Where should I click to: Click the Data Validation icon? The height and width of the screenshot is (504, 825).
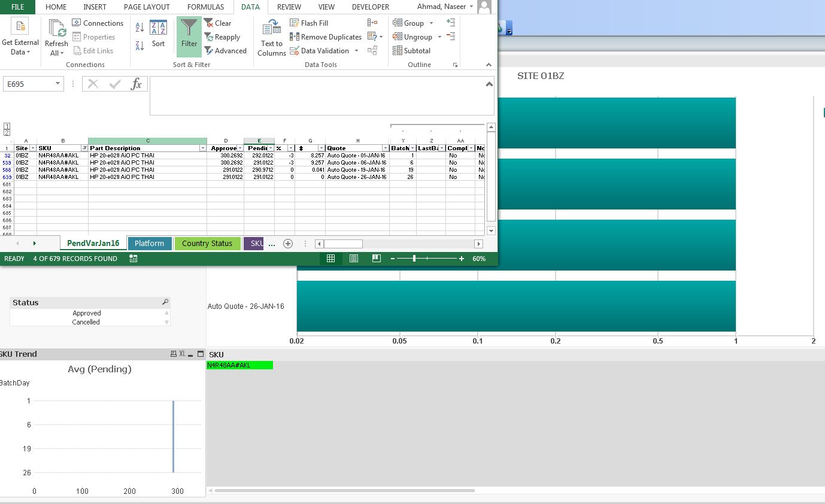coord(295,51)
